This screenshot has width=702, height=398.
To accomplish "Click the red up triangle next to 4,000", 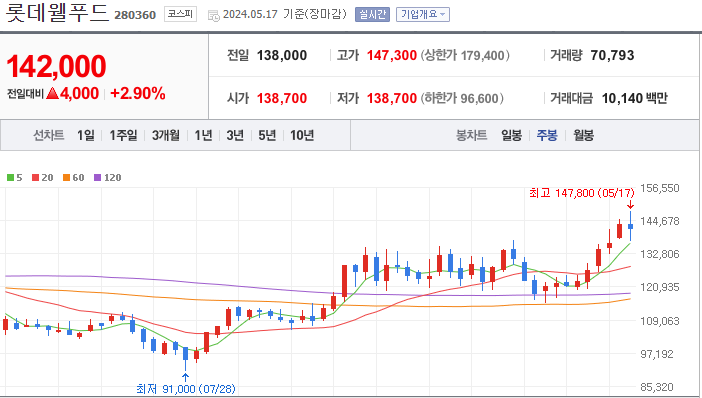I will (52, 93).
